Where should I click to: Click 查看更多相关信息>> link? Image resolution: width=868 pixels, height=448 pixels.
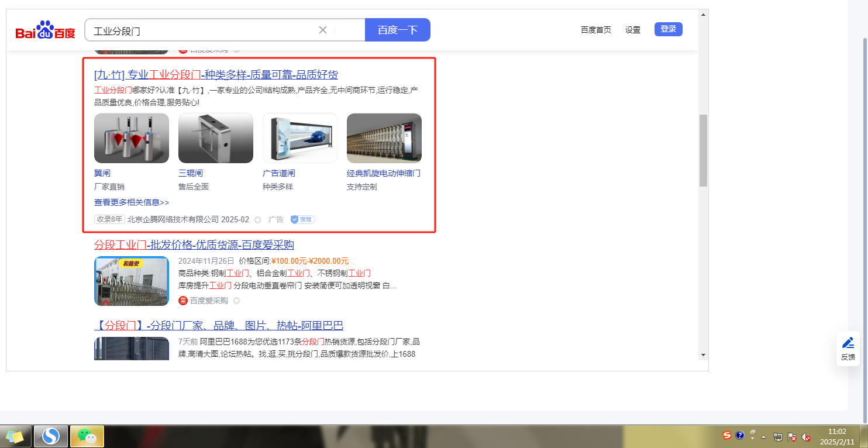tap(132, 202)
